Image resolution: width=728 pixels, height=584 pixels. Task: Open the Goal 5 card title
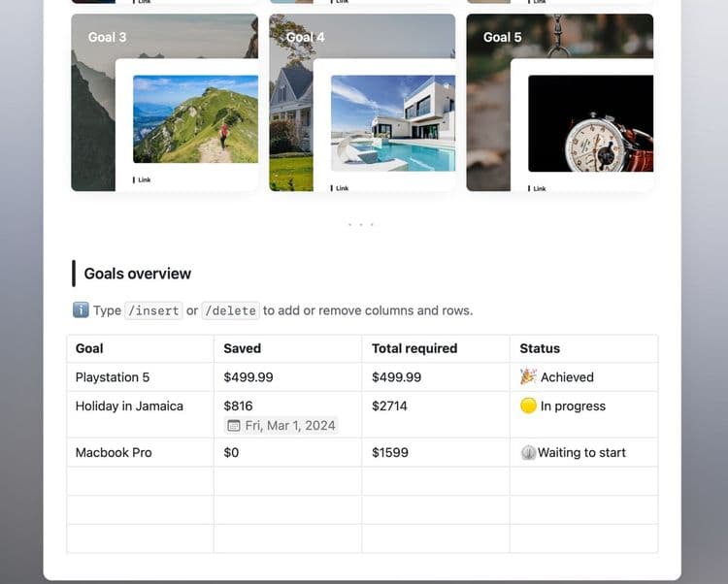coord(503,37)
